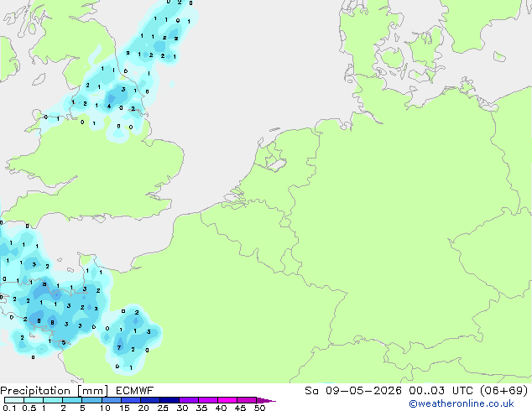Screen dimensions: 532x411
Task: Click the '25' legend scale label
Action: click(163, 408)
